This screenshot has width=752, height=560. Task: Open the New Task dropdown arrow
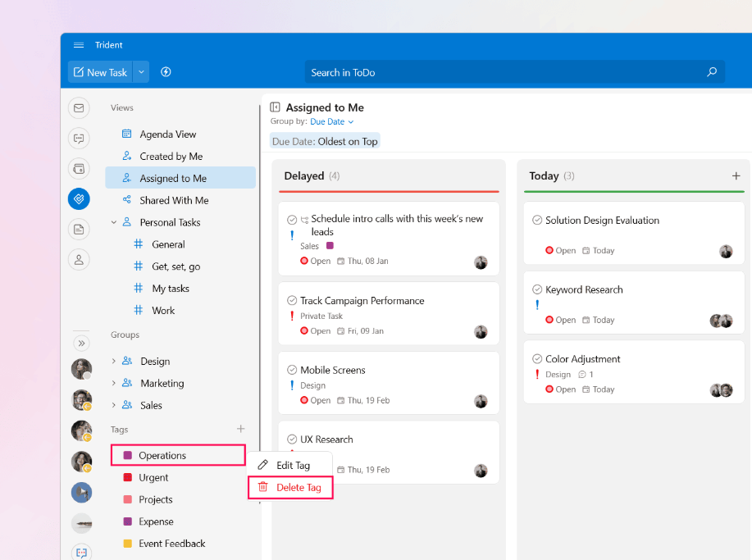141,72
